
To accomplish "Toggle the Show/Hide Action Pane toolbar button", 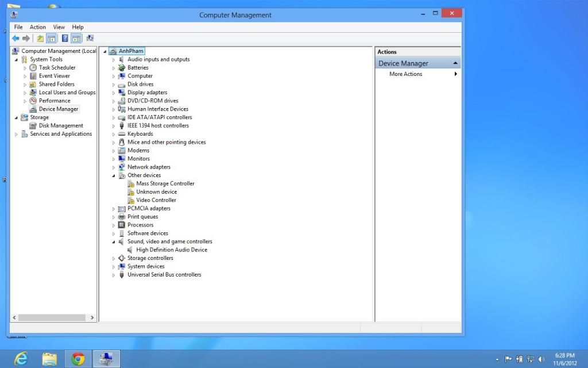I will tap(76, 39).
